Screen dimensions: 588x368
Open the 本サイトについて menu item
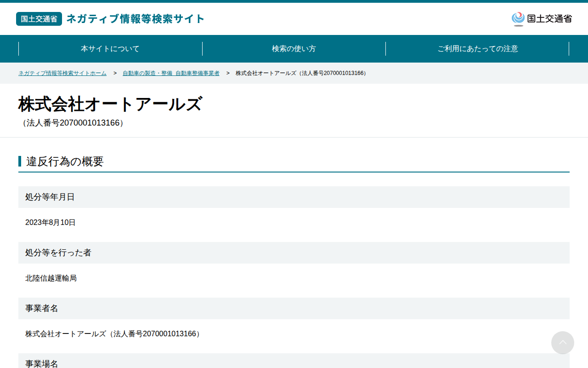[110, 49]
